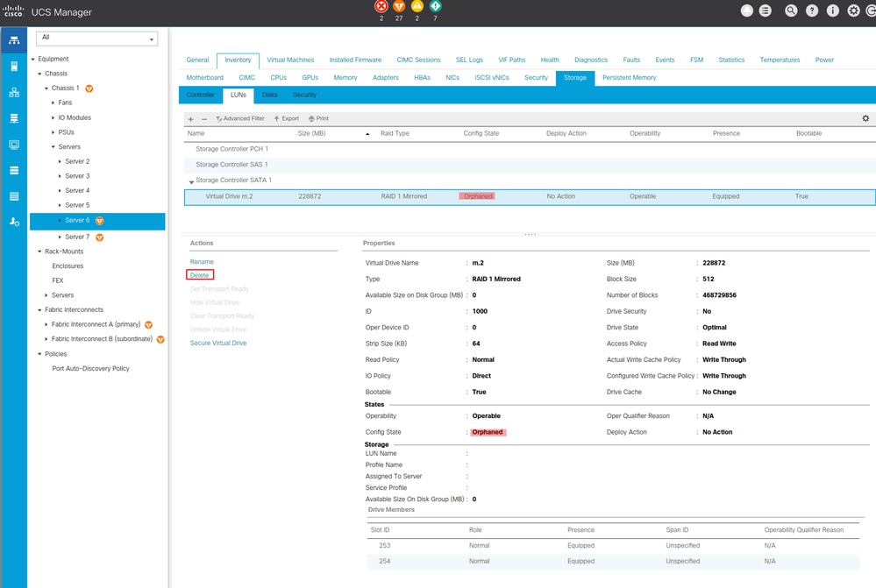Click the warnings green icon
Screen dimensions: 876x588
click(435, 6)
